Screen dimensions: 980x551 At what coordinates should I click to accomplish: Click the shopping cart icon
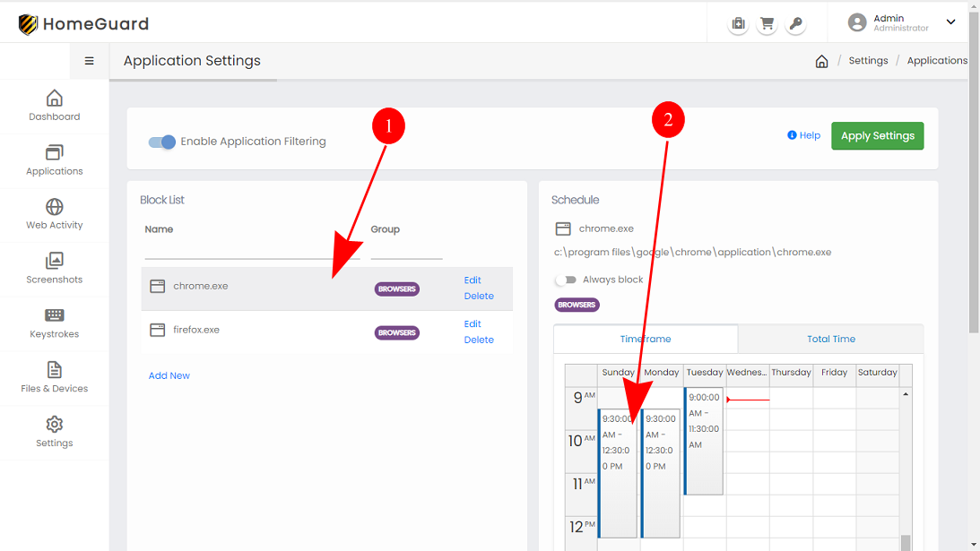(x=767, y=23)
